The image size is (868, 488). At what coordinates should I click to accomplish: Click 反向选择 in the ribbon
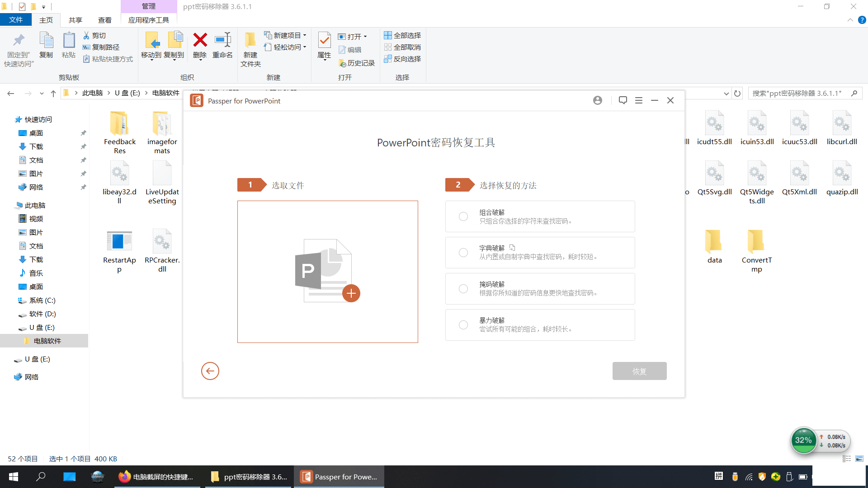tap(402, 59)
